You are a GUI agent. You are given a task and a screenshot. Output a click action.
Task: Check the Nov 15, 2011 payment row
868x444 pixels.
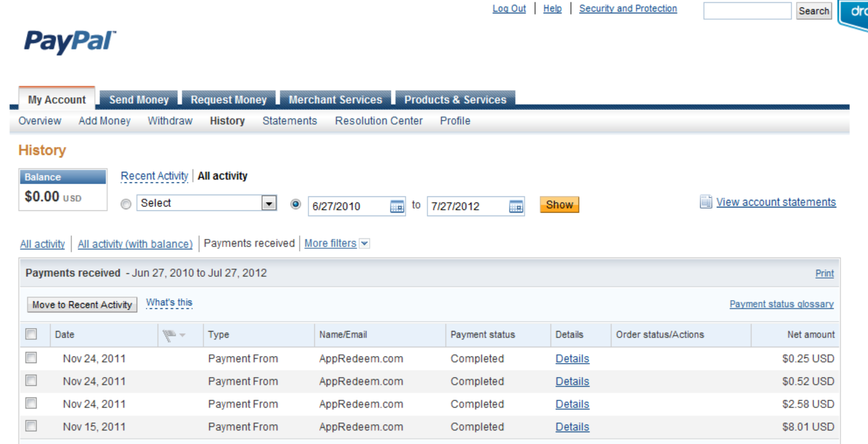click(32, 426)
